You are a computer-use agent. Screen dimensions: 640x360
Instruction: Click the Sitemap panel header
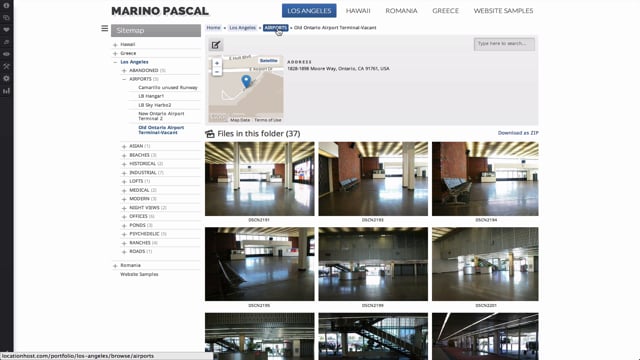point(156,31)
